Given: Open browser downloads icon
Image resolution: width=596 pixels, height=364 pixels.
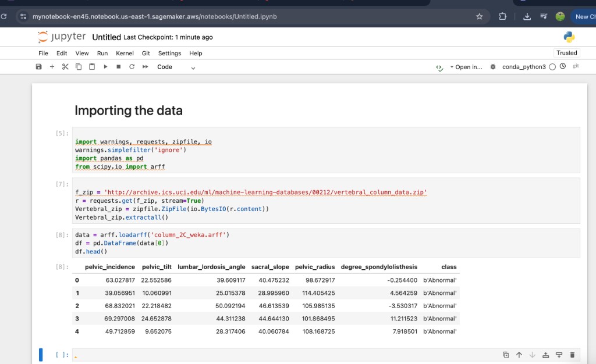Looking at the screenshot, I should pyautogui.click(x=527, y=16).
